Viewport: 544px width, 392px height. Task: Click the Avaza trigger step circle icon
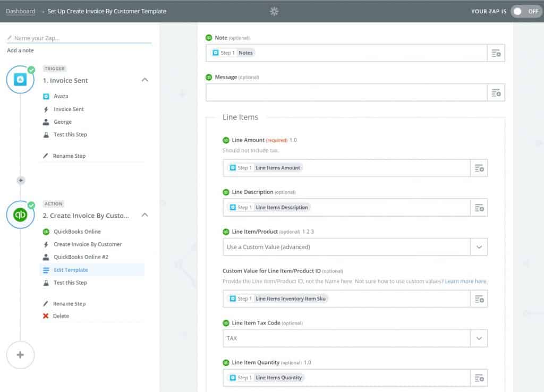(x=20, y=80)
